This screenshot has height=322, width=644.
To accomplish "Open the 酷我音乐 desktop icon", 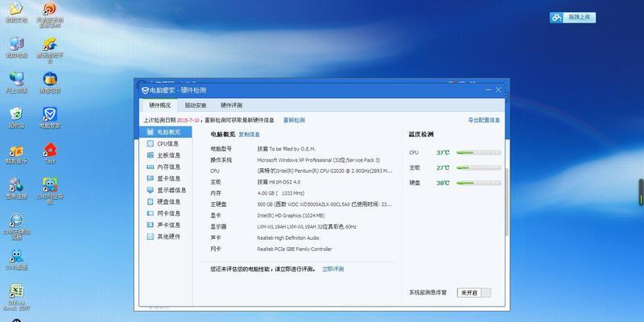I will (16, 154).
